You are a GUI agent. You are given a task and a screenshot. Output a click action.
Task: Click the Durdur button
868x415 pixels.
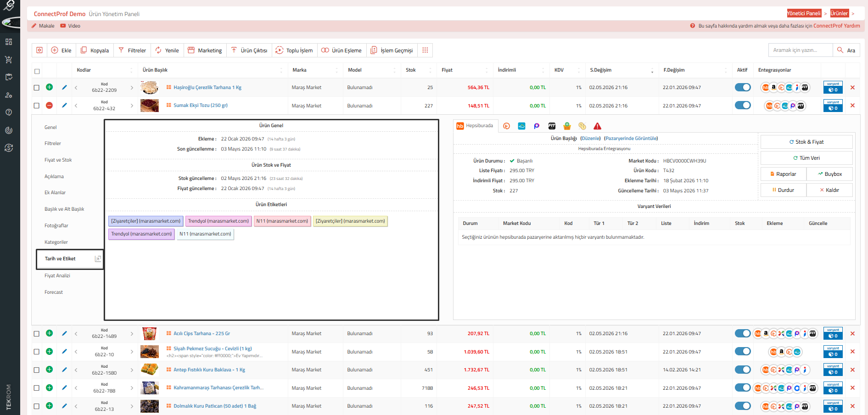tap(784, 190)
